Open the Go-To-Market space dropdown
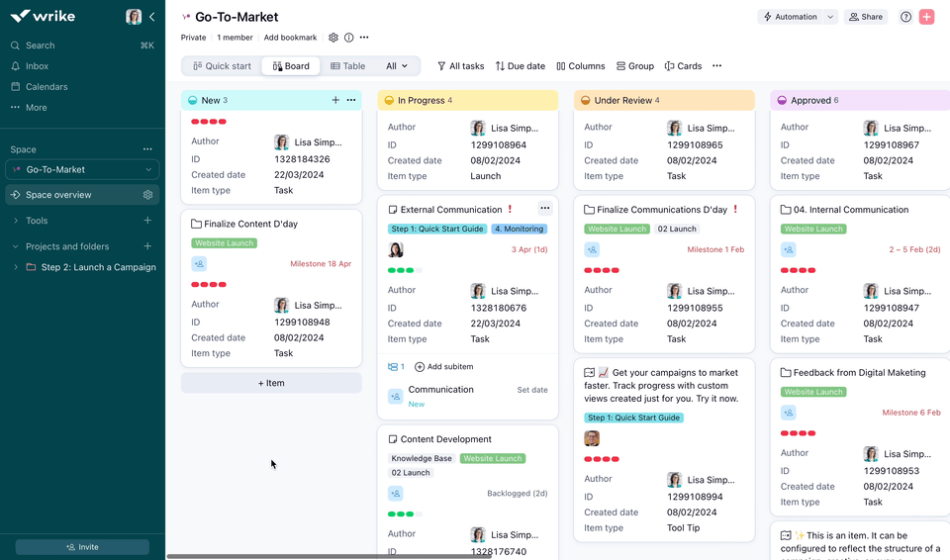 [82, 170]
